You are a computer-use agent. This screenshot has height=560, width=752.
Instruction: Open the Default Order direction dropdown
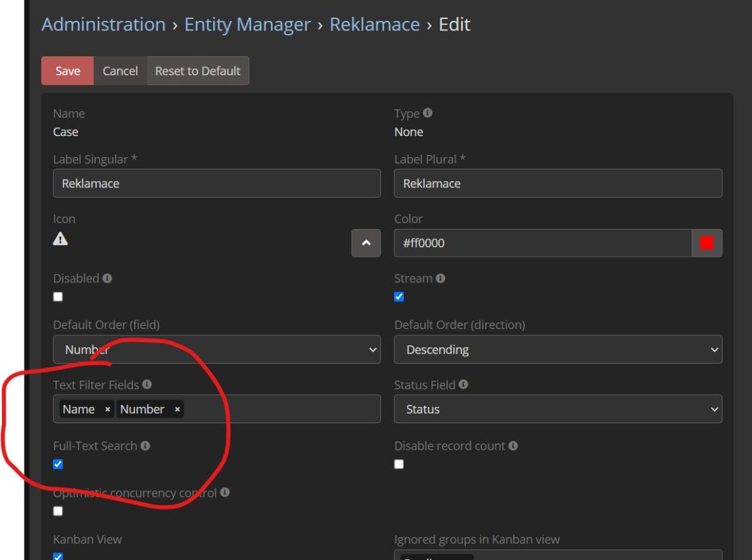pos(558,350)
